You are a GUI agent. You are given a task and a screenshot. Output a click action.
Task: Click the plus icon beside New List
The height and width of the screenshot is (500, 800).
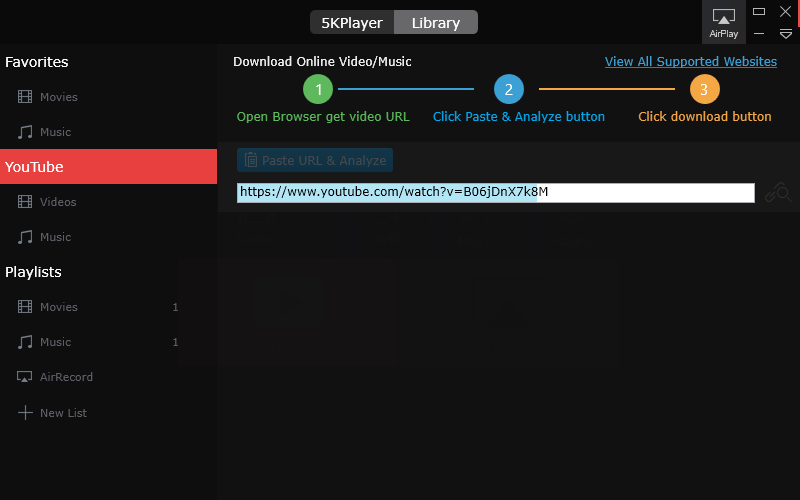pos(25,413)
